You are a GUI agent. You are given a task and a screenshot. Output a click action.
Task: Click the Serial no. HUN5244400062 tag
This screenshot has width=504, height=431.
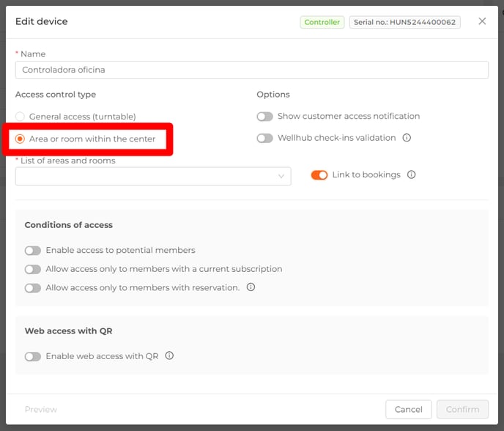(404, 22)
